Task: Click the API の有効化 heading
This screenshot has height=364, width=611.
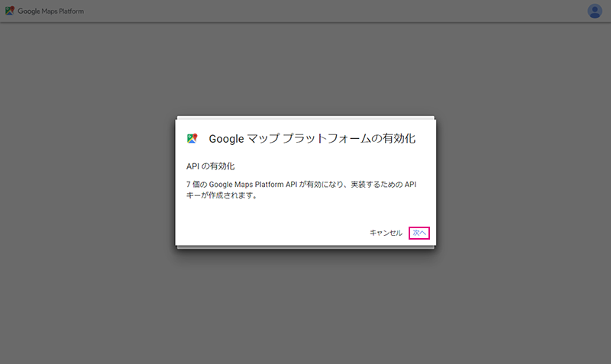Action: pos(211,166)
